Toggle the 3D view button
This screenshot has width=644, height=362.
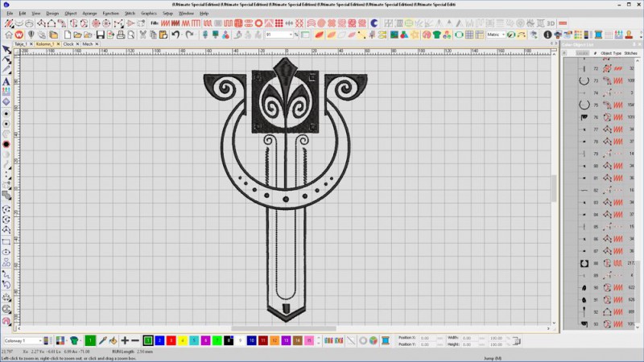tap(551, 23)
